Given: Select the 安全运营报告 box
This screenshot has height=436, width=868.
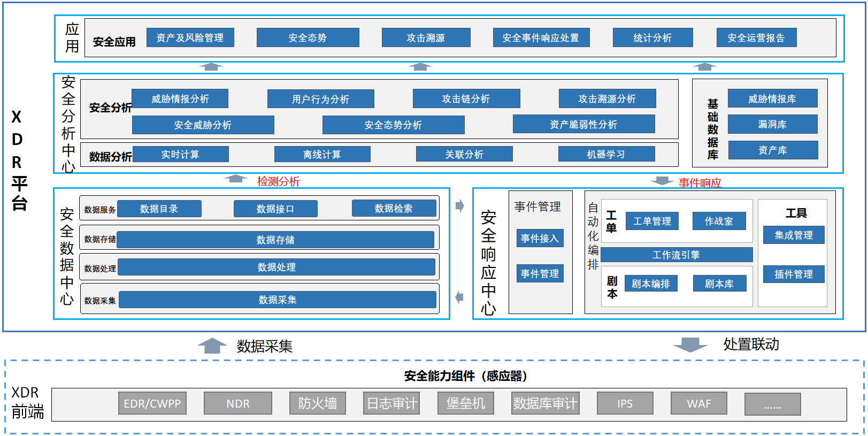Looking at the screenshot, I should 756,38.
